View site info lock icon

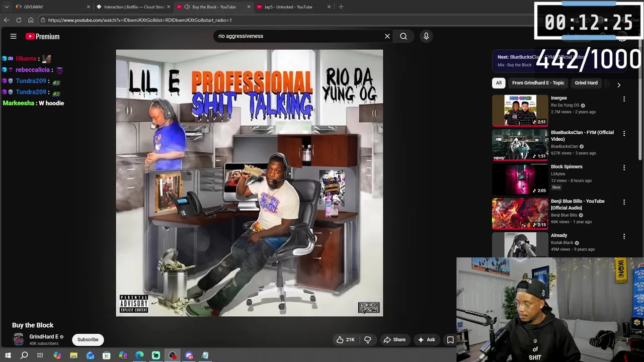43,20
